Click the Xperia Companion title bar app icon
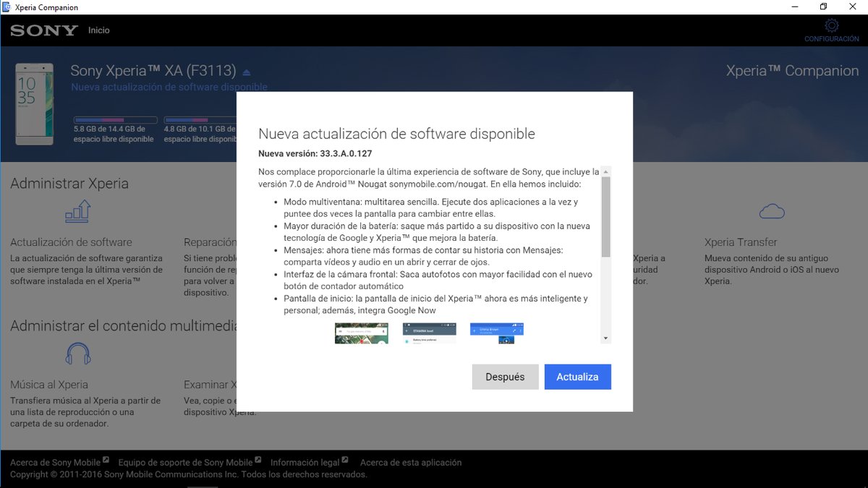868x488 pixels. click(7, 7)
